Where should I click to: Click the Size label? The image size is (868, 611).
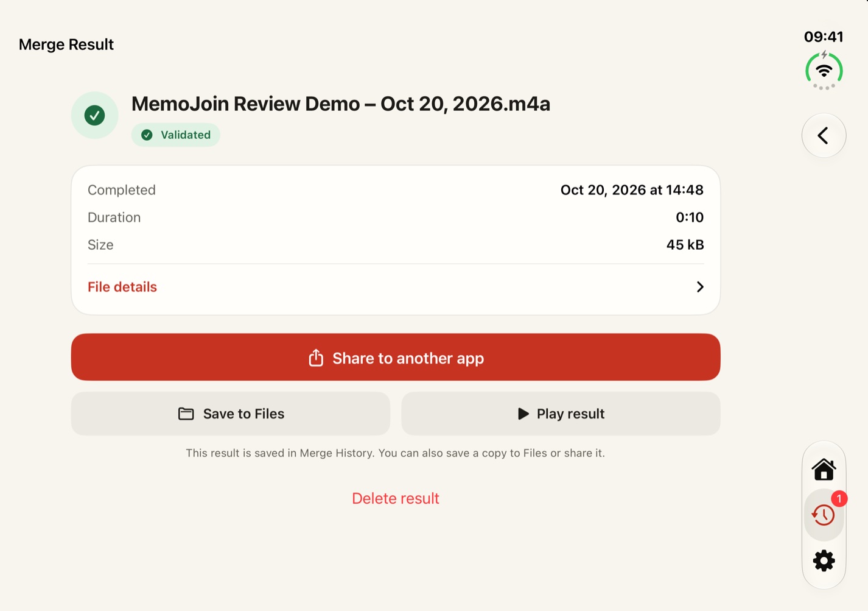[100, 245]
